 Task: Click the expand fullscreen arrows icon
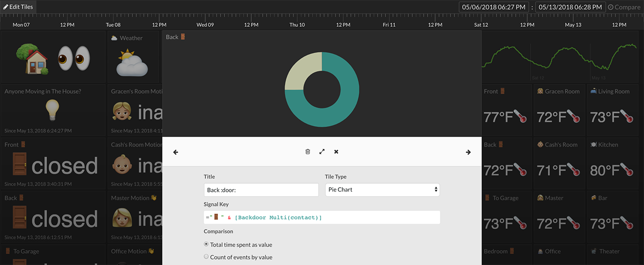tap(322, 152)
